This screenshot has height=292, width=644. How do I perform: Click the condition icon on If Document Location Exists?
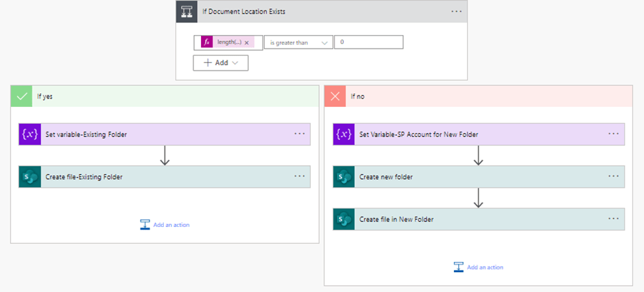pyautogui.click(x=187, y=11)
